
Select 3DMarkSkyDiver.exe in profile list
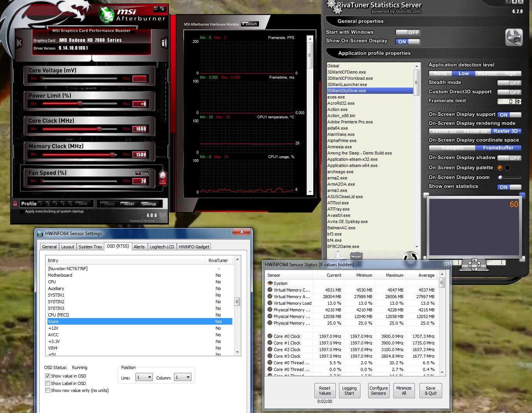(370, 91)
